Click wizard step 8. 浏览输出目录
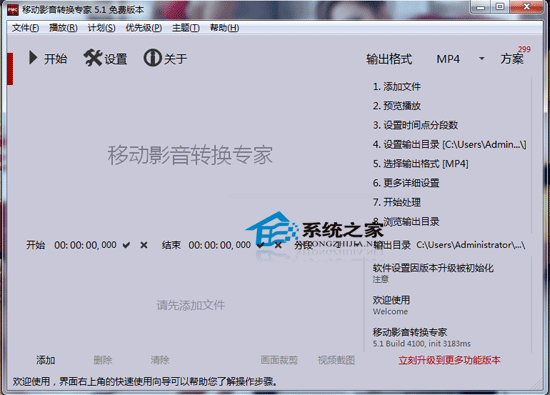 [x=406, y=221]
